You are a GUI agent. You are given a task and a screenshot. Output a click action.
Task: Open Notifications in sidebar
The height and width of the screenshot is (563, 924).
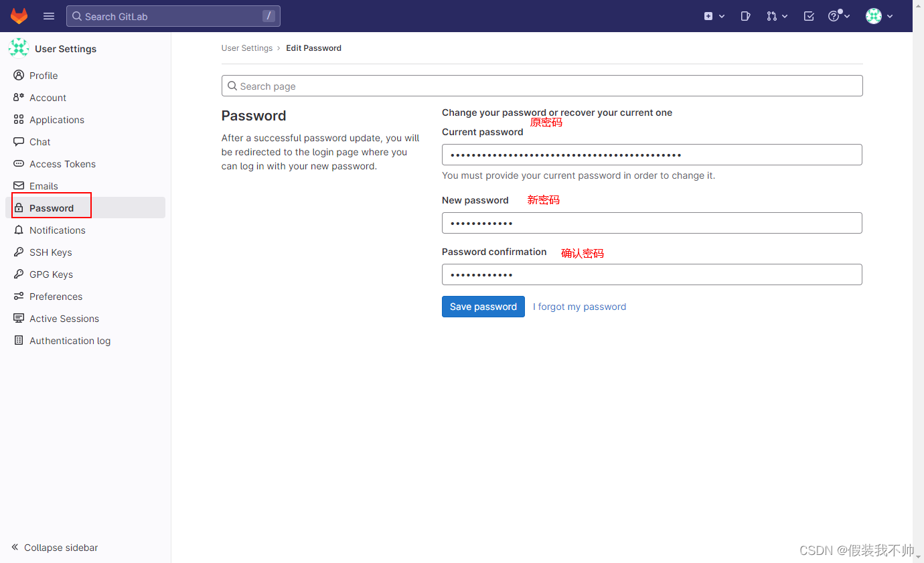85,230
